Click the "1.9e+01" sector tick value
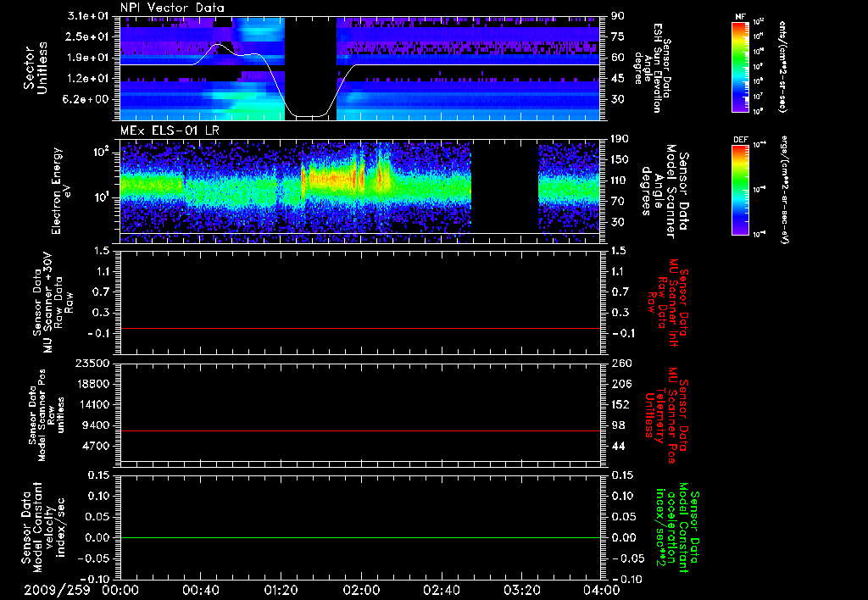The height and width of the screenshot is (600, 868). pos(87,58)
